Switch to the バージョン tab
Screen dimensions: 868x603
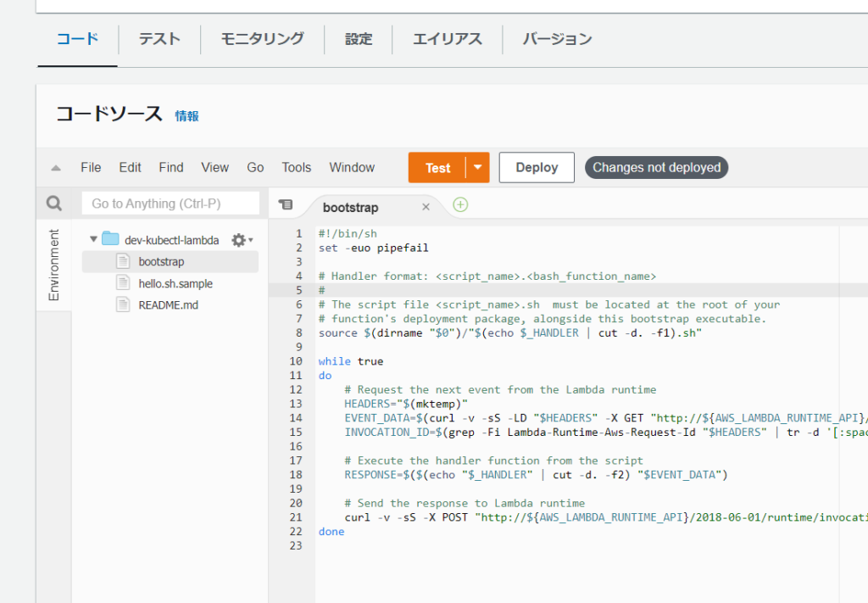click(556, 38)
